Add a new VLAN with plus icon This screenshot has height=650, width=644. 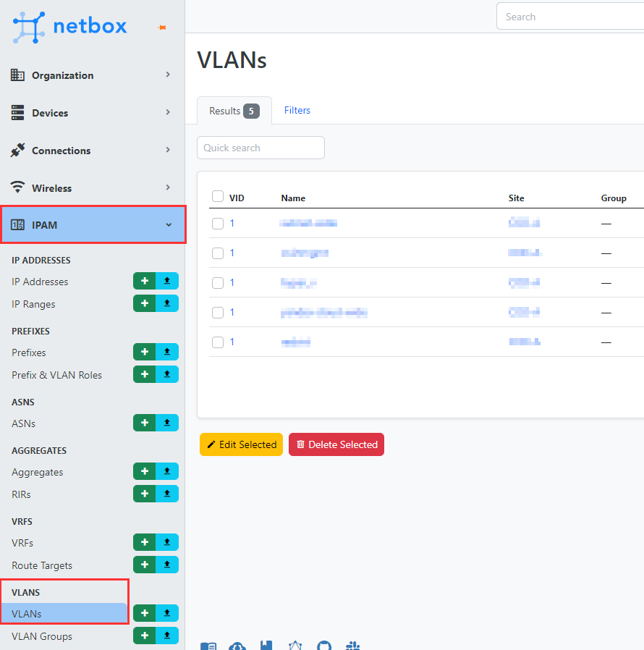tap(144, 613)
